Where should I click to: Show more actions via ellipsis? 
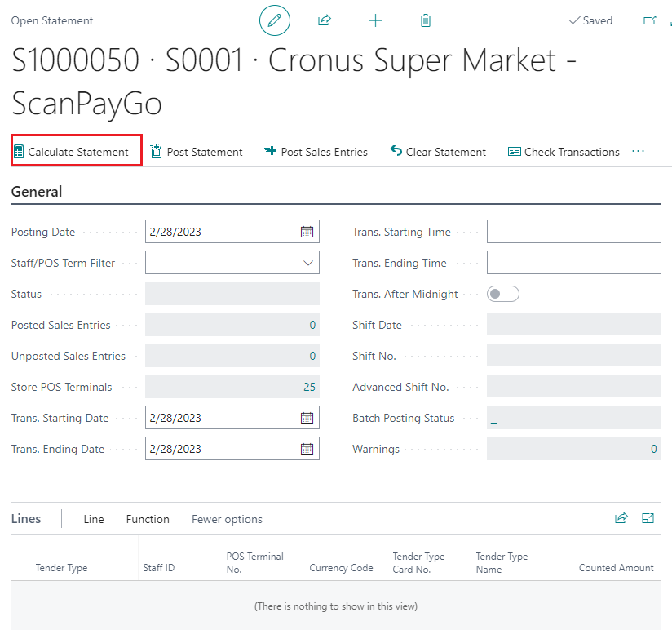(638, 152)
